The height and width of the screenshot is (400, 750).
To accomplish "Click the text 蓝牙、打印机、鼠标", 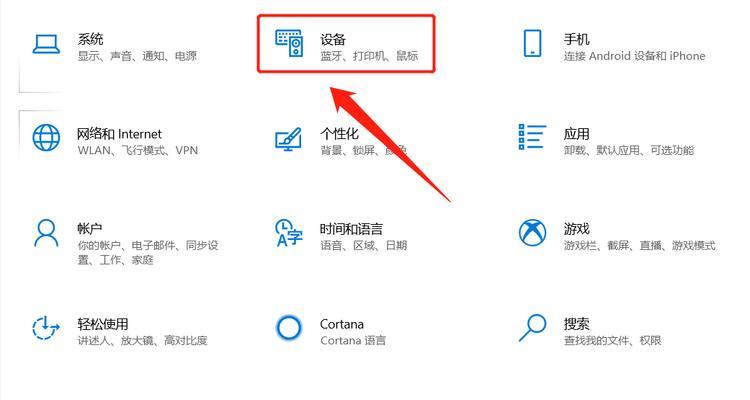I will tap(369, 56).
